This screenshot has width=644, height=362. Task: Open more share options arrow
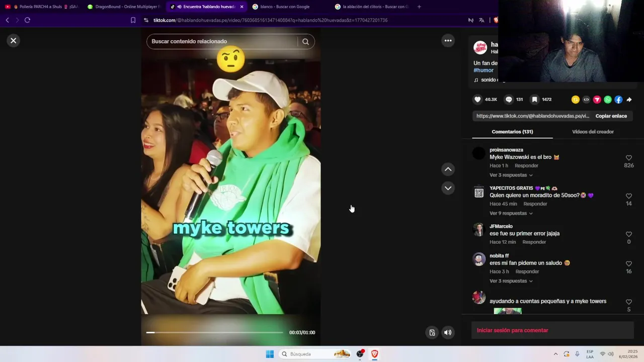click(629, 100)
